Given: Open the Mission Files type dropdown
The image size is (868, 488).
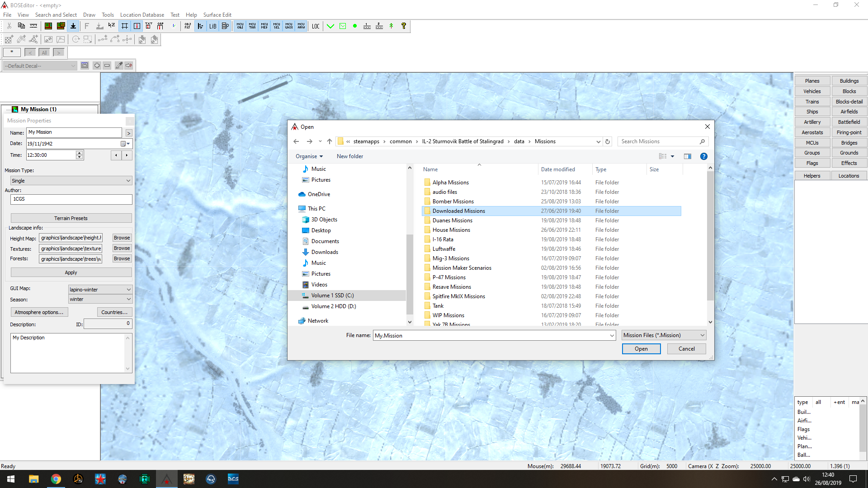Looking at the screenshot, I should 664,335.
